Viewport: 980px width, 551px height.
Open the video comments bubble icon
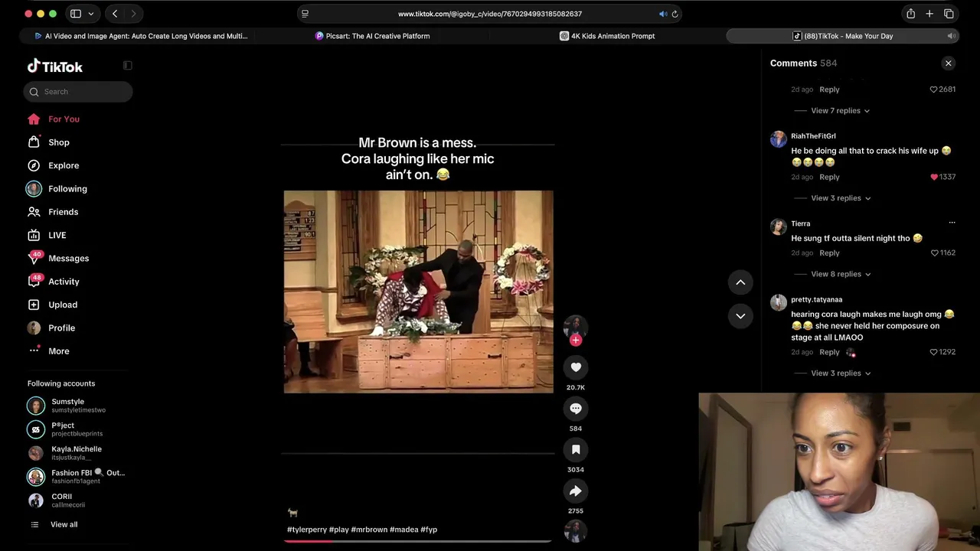576,409
